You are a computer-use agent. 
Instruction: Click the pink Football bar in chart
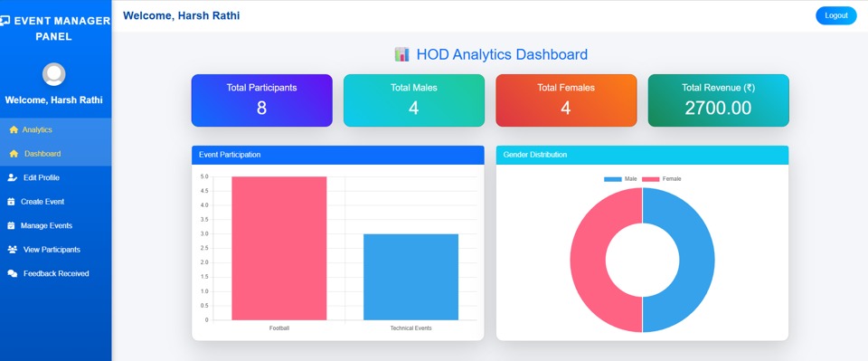[279, 248]
